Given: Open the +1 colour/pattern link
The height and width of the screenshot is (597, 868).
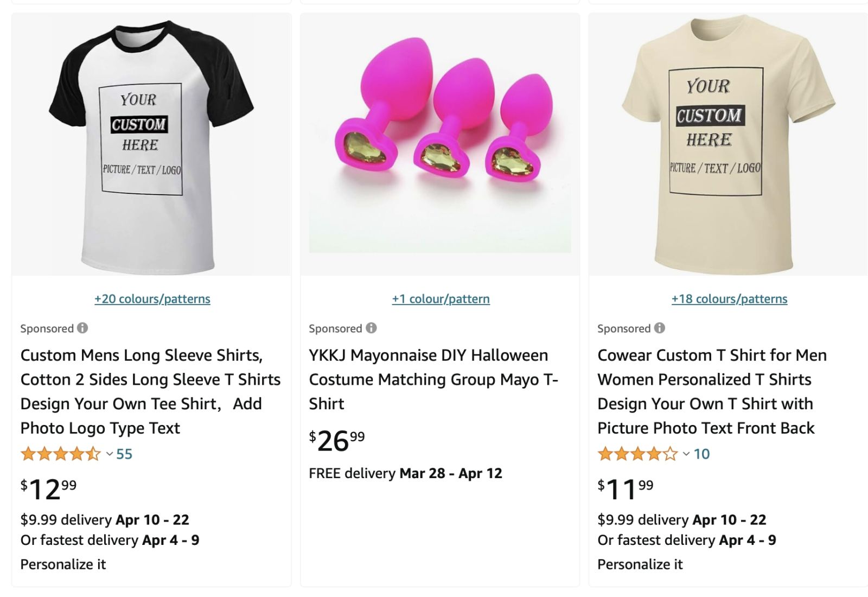Looking at the screenshot, I should click(x=441, y=298).
